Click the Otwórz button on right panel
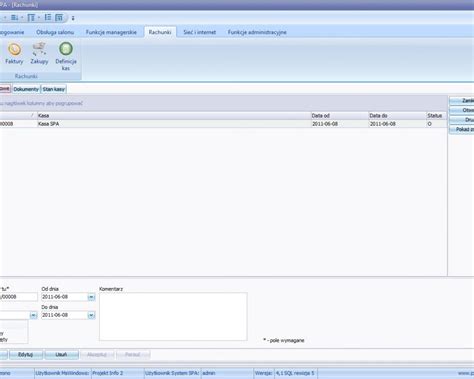This screenshot has height=379, width=474. (462, 110)
